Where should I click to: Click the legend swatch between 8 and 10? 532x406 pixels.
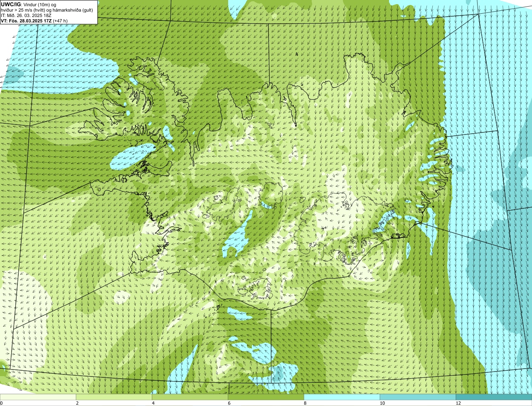coord(342,397)
